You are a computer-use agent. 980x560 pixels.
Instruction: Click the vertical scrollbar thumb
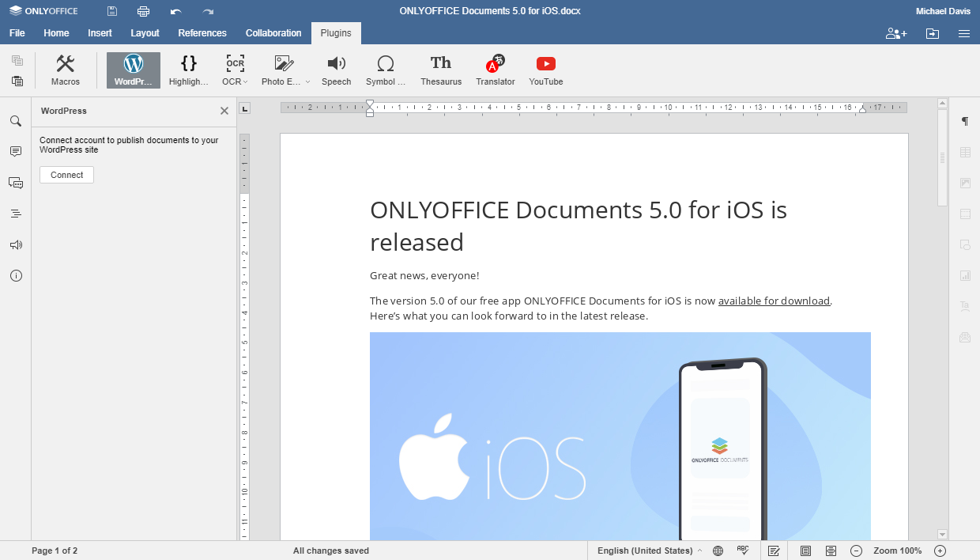(x=942, y=157)
